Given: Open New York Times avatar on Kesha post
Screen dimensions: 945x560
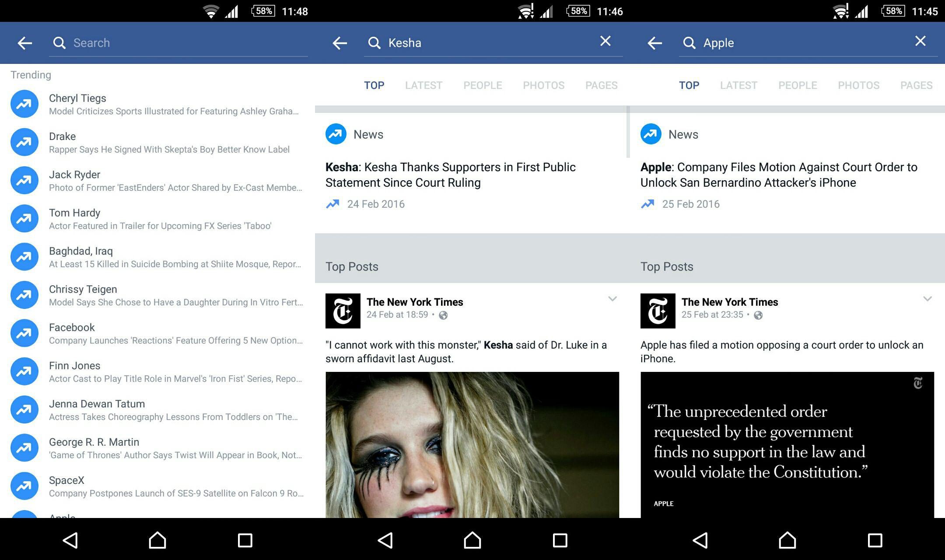Looking at the screenshot, I should (x=343, y=311).
